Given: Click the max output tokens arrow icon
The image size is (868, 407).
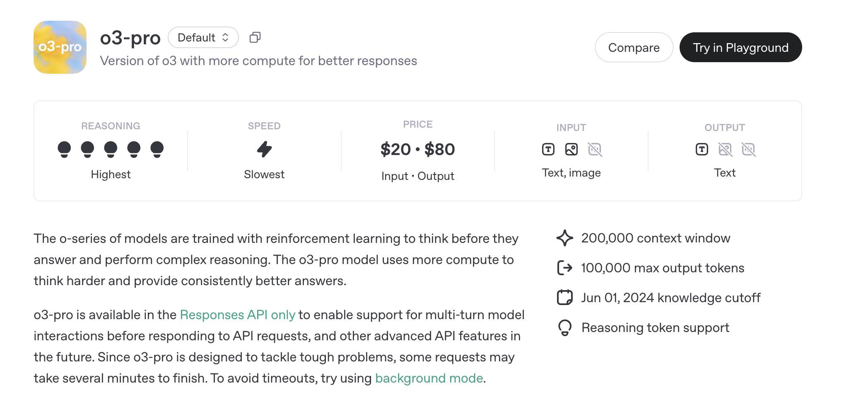Looking at the screenshot, I should coord(565,268).
